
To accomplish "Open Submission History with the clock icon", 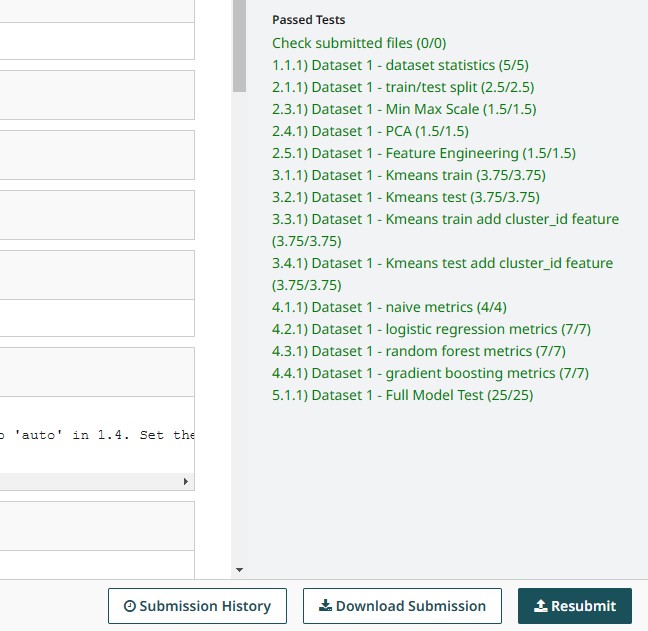I will pos(197,606).
